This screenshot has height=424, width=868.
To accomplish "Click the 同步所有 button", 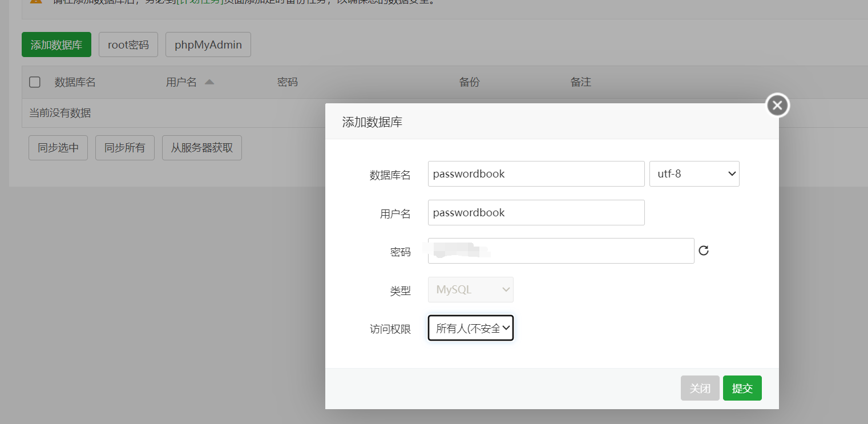I will (125, 148).
